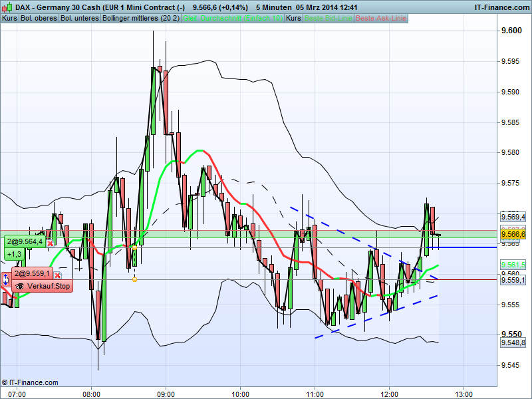Click the second Kurs label after the moving average
The image size is (532, 399).
pos(293,19)
